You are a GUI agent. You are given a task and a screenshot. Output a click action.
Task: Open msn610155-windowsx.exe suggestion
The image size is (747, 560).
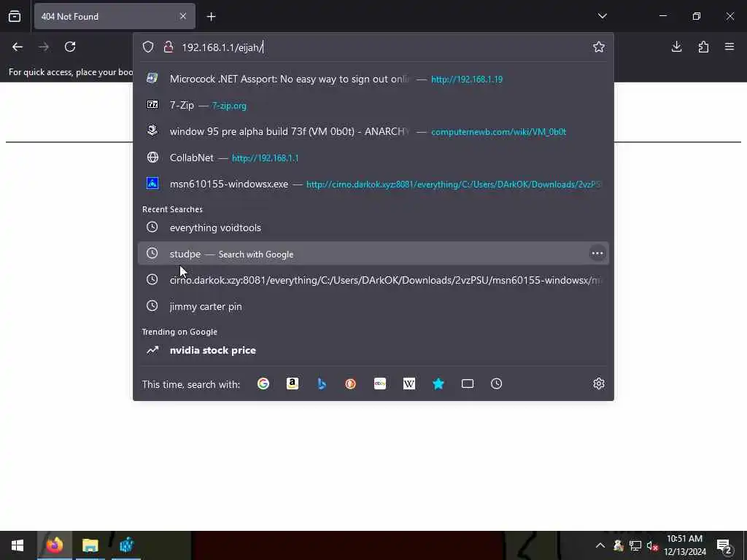click(373, 184)
